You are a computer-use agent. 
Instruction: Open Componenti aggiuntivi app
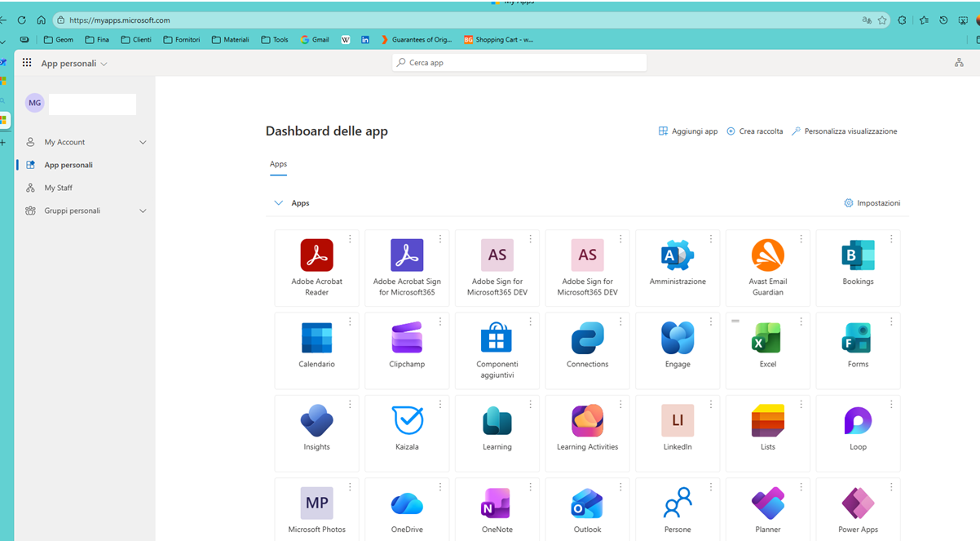click(x=497, y=350)
